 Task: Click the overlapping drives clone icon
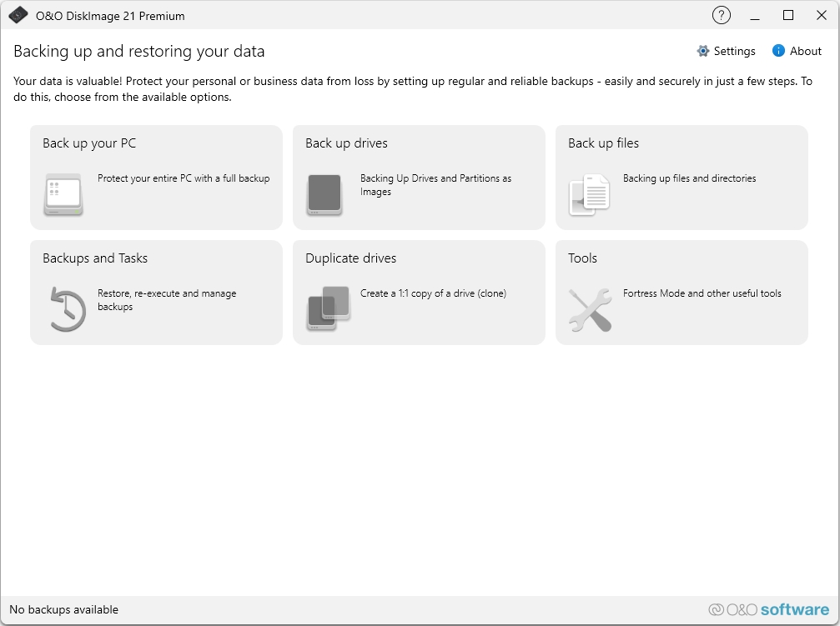[328, 308]
